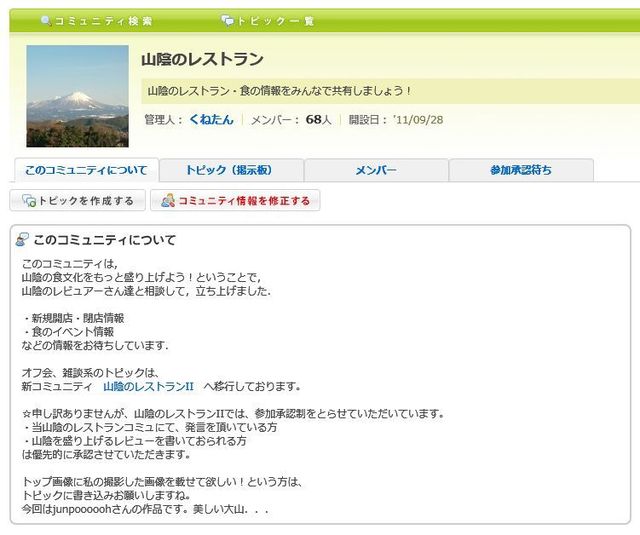Screen dimensions: 640x535
Task: Open the トピック一覧 link
Action: tap(275, 20)
